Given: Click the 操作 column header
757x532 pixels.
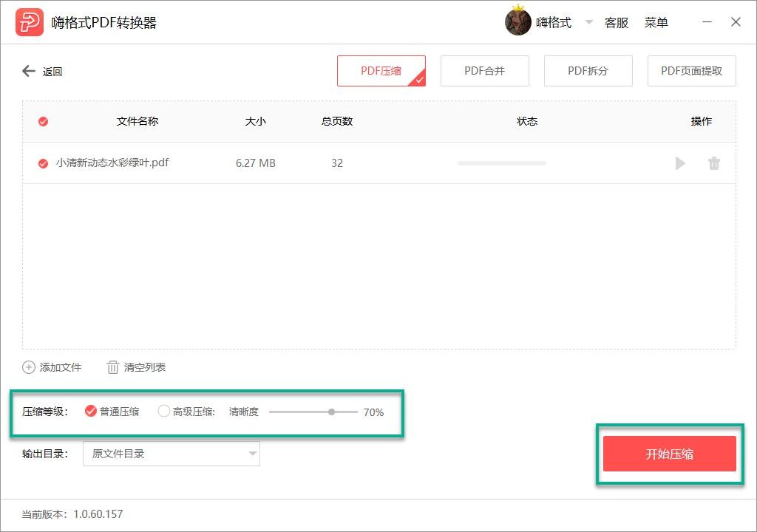Looking at the screenshot, I should click(701, 121).
